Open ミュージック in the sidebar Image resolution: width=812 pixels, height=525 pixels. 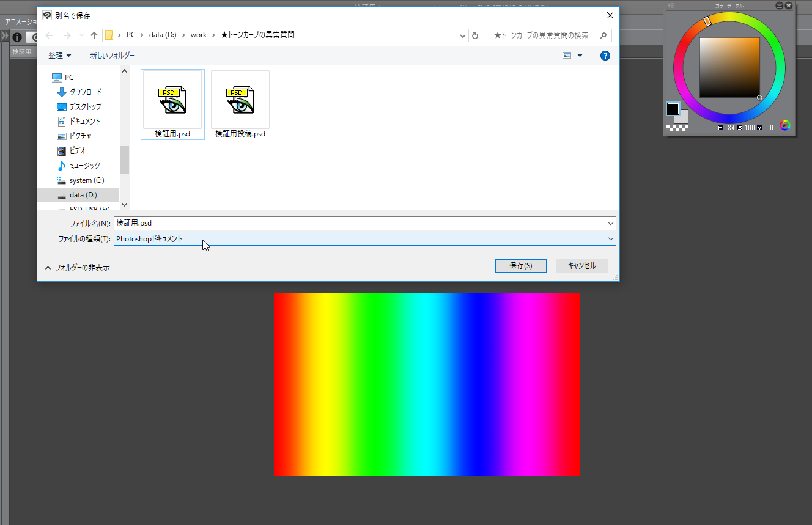click(x=78, y=166)
